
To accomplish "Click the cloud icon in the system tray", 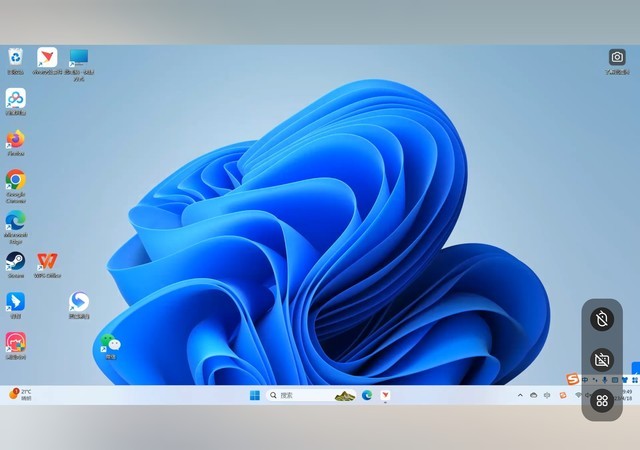I will [x=533, y=395].
